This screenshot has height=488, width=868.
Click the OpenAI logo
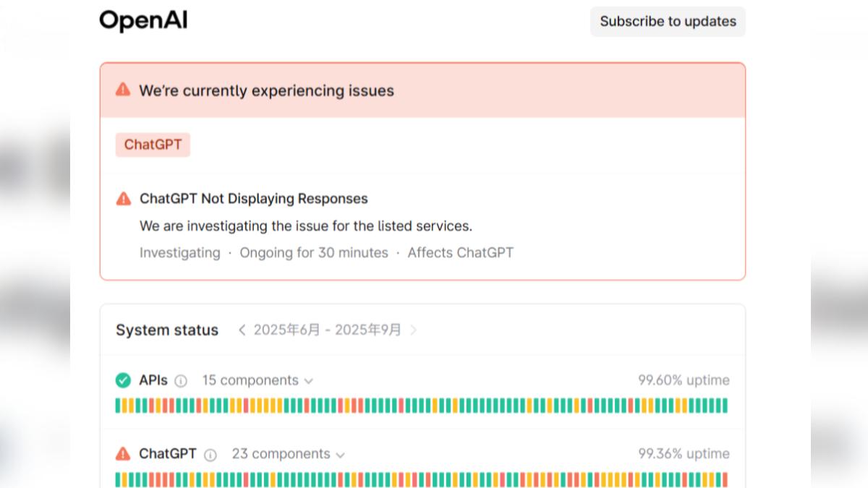point(143,21)
